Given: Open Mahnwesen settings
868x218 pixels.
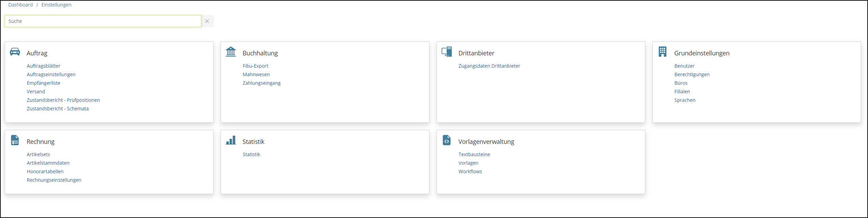Looking at the screenshot, I should point(256,74).
